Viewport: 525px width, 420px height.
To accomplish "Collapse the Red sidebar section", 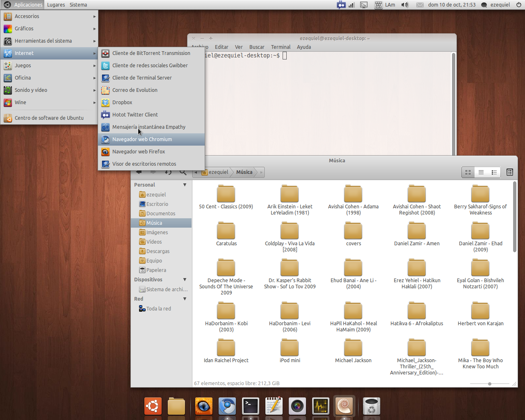I will point(185,299).
